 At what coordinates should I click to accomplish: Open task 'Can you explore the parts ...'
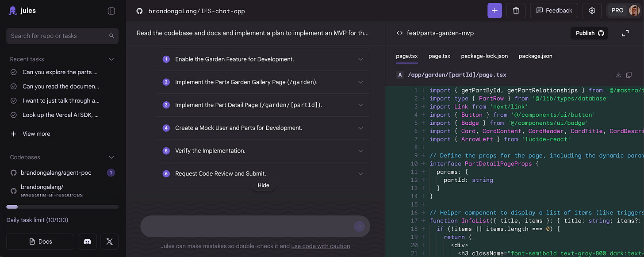coord(60,72)
